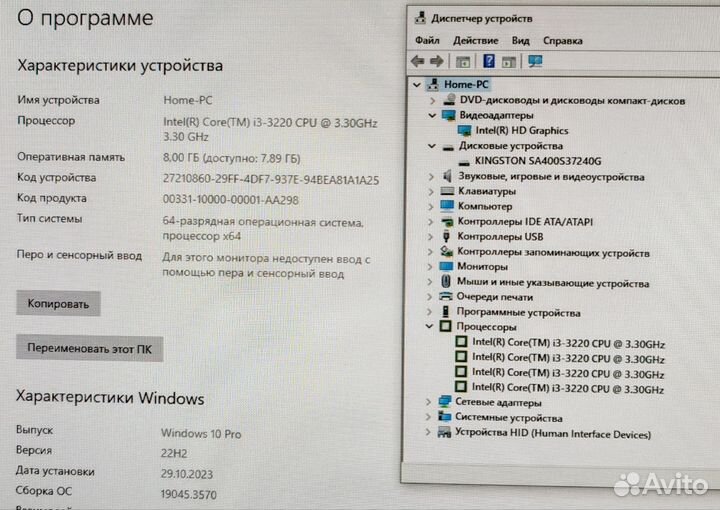Click the Контроллеры USB icon
Screen dimensions: 720x510
click(x=446, y=236)
